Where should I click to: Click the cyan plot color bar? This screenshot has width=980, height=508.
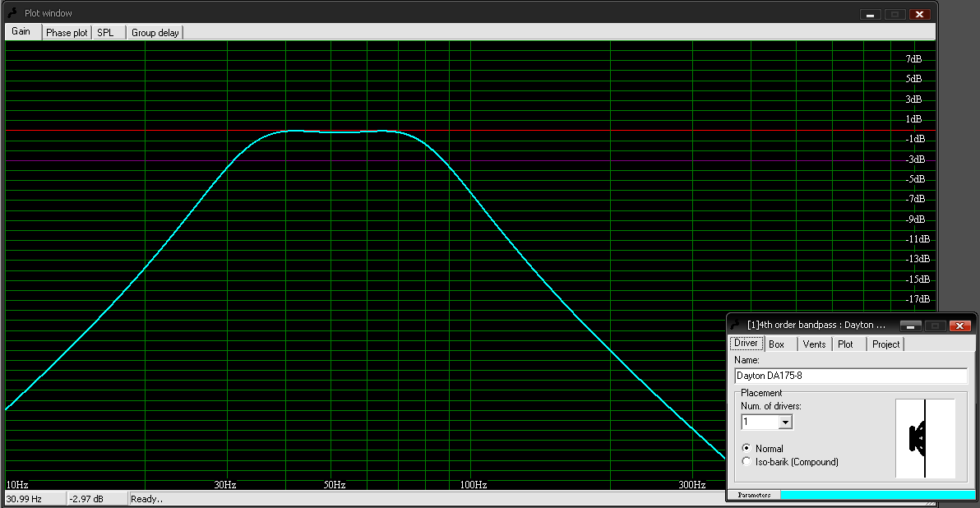click(877, 495)
